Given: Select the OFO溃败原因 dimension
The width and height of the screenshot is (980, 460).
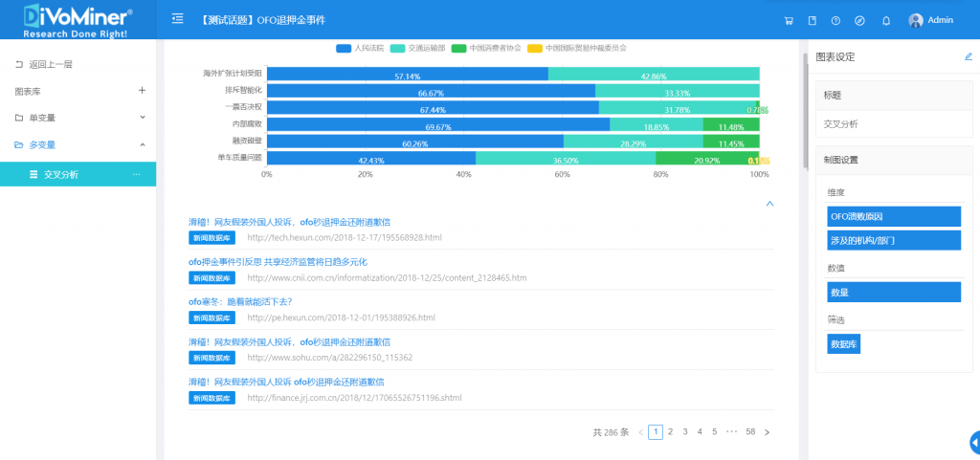Looking at the screenshot, I should click(894, 216).
